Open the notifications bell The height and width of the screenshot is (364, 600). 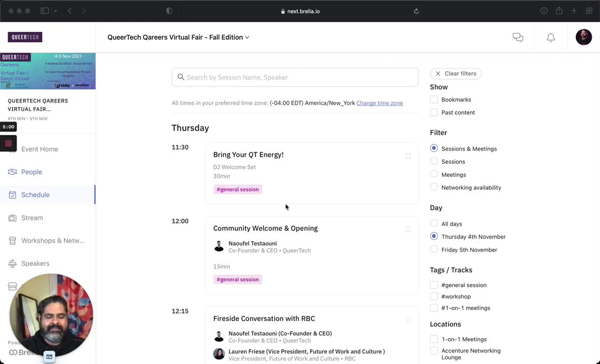(x=551, y=37)
